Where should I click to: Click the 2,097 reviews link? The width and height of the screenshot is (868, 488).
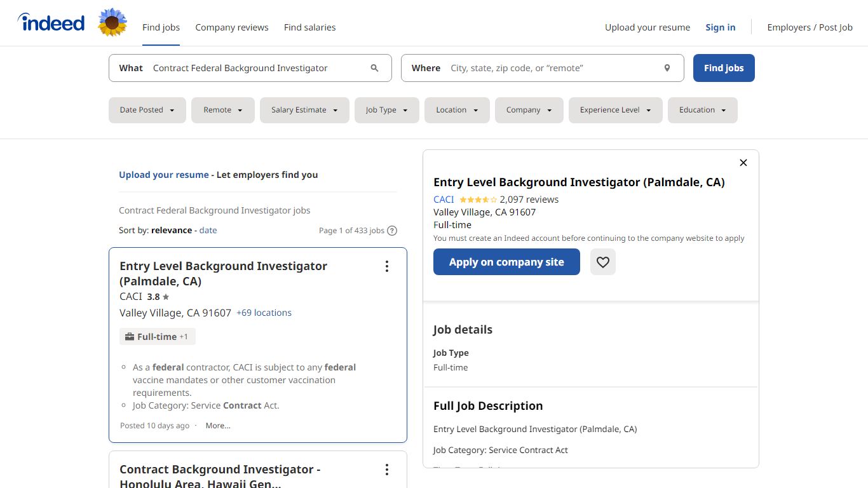529,200
